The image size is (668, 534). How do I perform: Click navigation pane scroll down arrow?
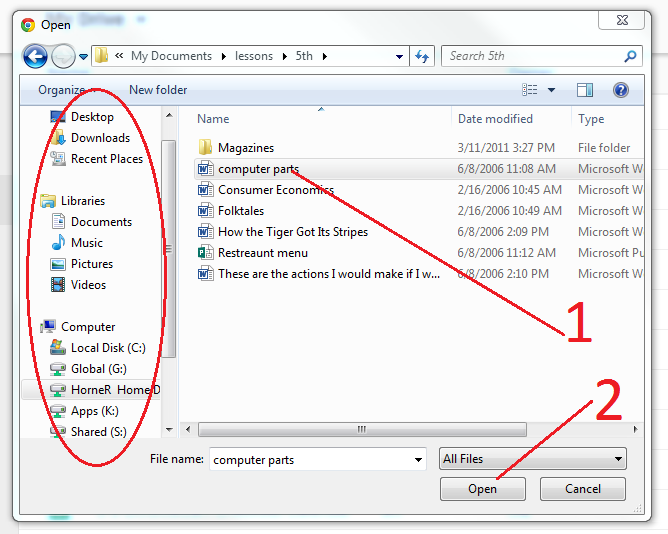click(x=169, y=430)
